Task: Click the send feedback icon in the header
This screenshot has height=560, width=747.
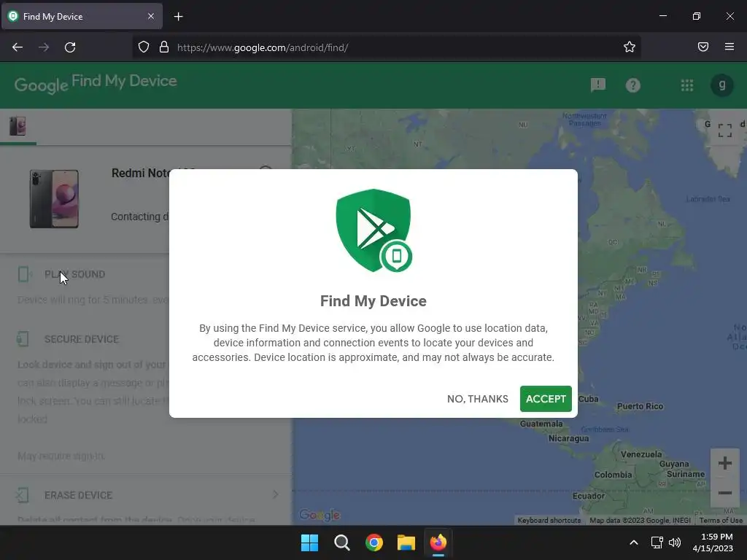Action: tap(598, 85)
